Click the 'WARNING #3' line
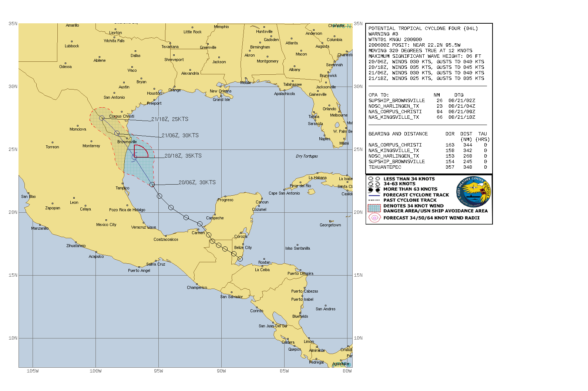Screen dimensions: 588x391 [x=383, y=34]
